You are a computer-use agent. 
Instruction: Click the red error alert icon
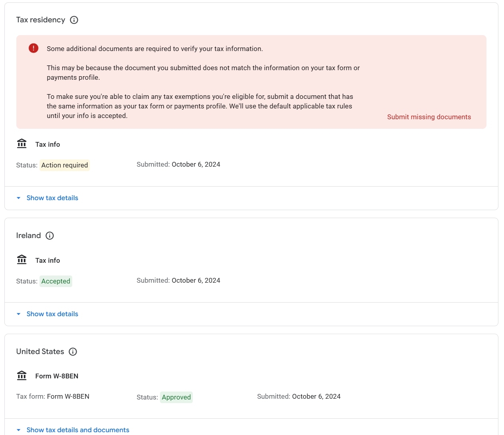pos(34,48)
